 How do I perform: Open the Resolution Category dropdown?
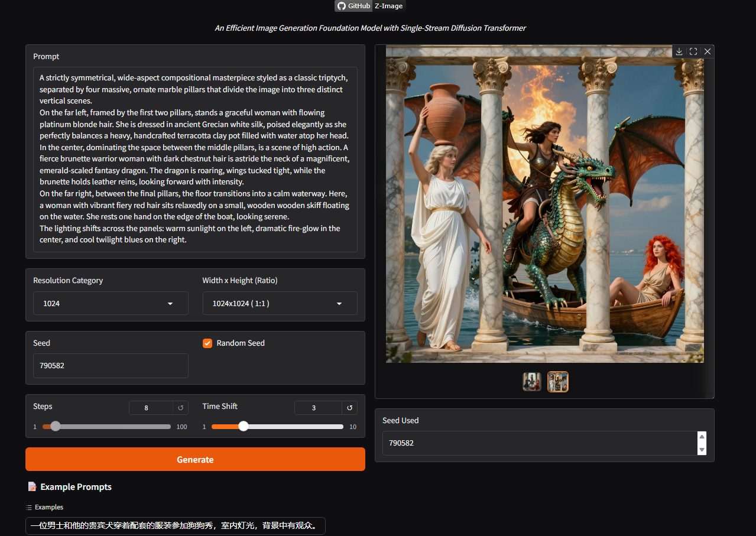pyautogui.click(x=111, y=303)
